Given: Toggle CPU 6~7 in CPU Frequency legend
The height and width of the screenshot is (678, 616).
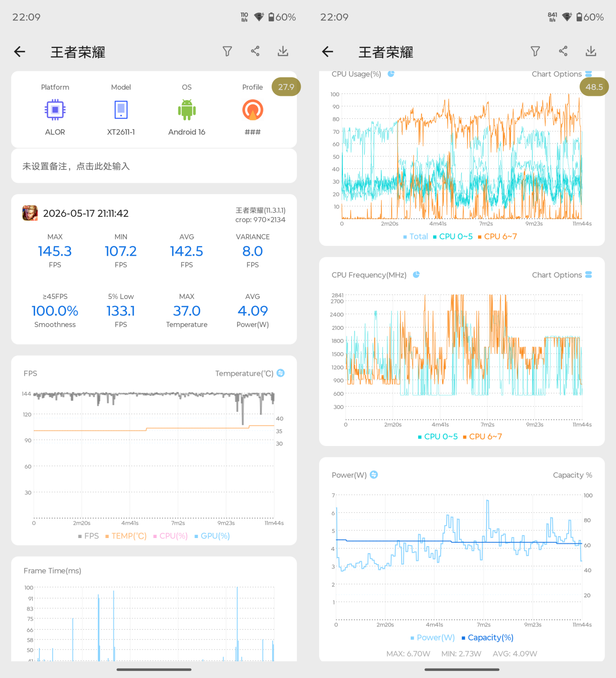Looking at the screenshot, I should click(x=482, y=437).
